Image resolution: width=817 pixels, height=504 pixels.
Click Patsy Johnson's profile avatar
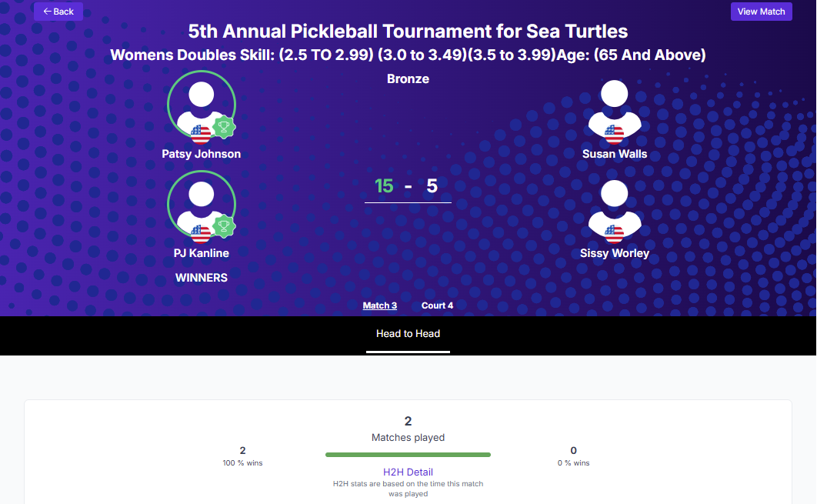(x=201, y=103)
